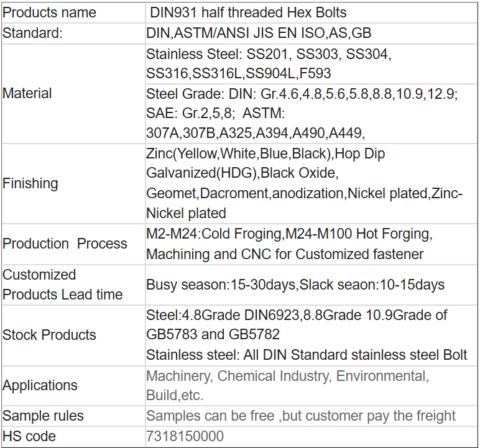Click the "Products name" label cell
Image resolution: width=480 pixels, height=448 pixels.
pos(50,12)
